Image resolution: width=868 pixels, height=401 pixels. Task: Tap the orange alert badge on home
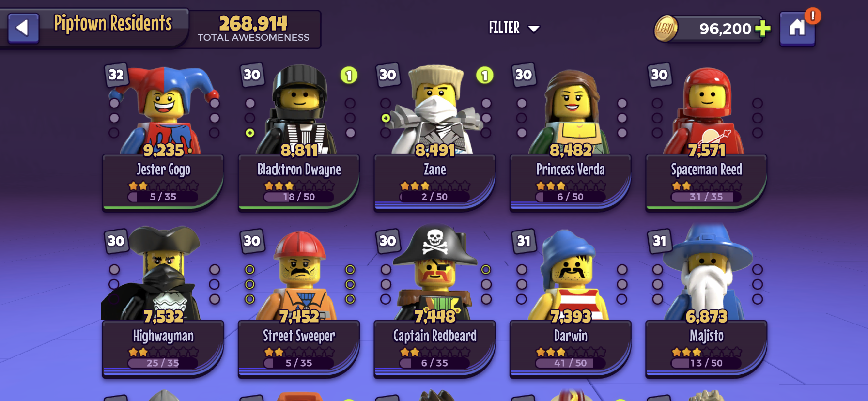point(813,15)
